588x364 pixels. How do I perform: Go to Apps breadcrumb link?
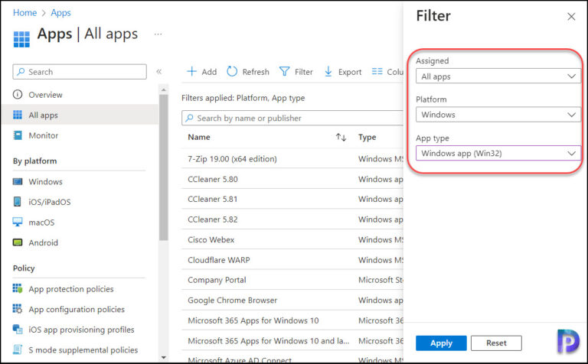tap(60, 13)
